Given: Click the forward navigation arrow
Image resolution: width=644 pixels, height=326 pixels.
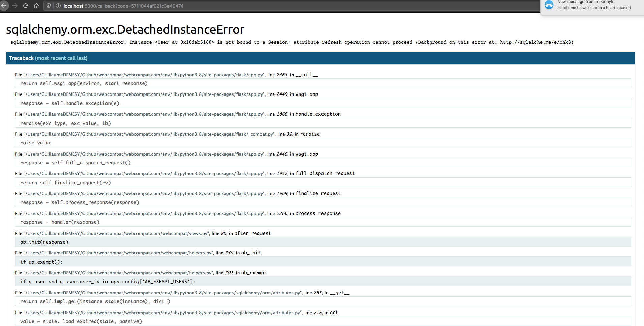Looking at the screenshot, I should point(15,6).
